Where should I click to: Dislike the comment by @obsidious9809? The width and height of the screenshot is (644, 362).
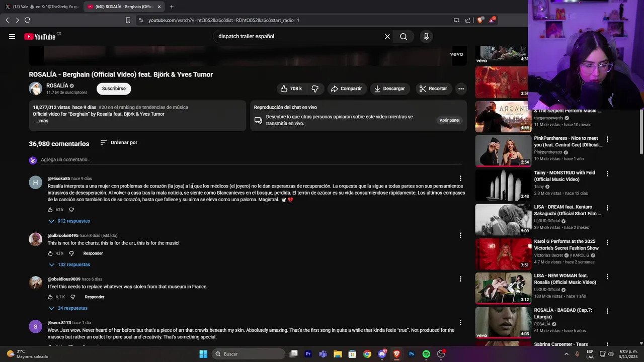coord(72,297)
